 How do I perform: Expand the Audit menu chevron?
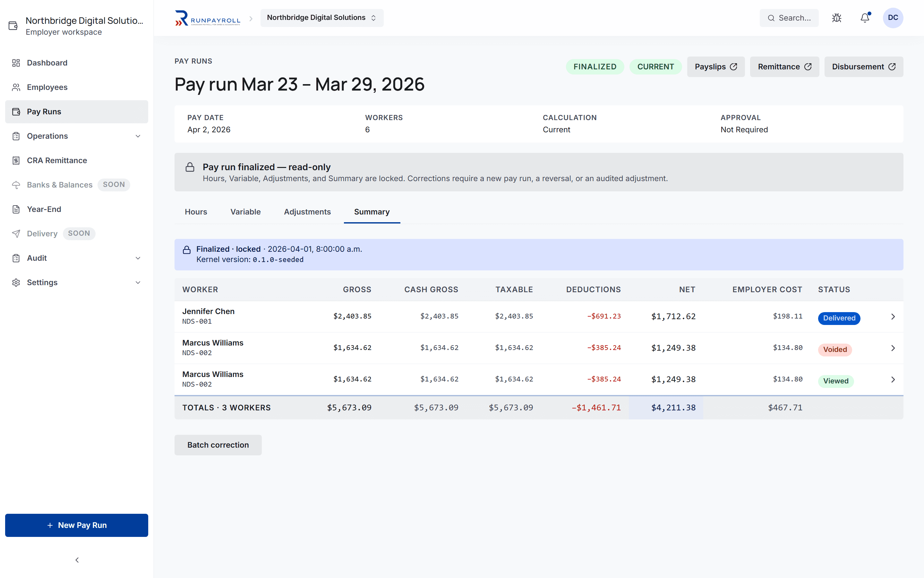point(138,258)
